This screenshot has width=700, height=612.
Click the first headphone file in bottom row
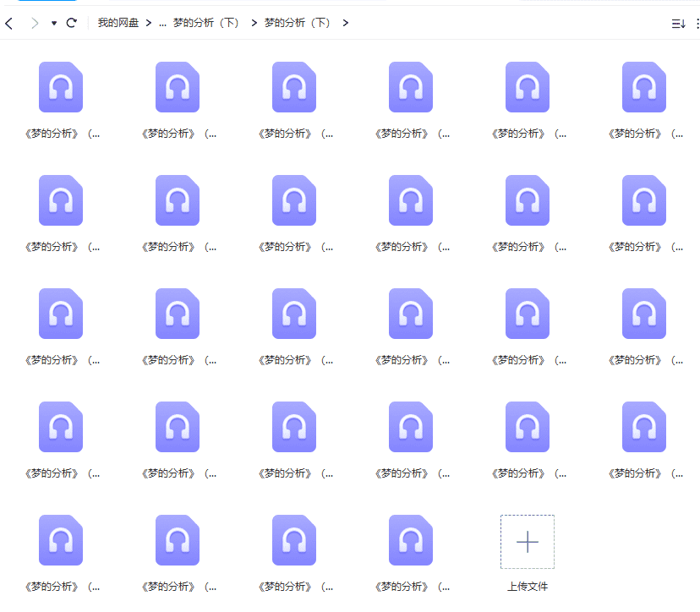tap(61, 540)
